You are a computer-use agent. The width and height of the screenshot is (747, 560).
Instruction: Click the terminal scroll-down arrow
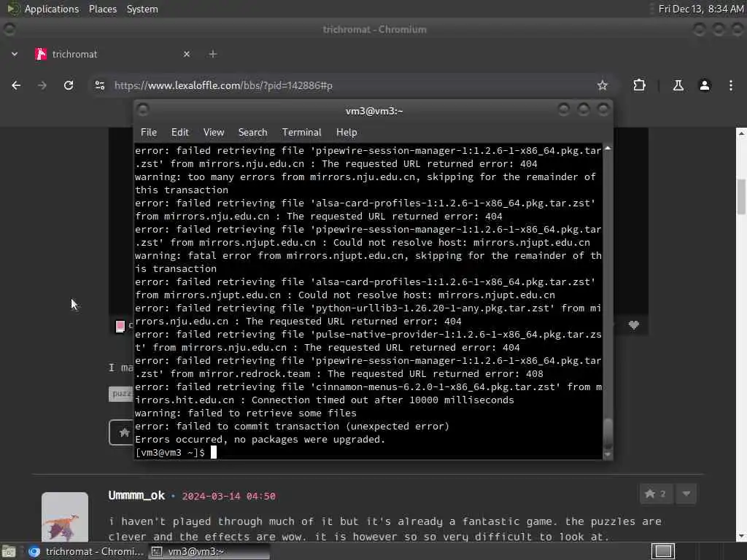coord(608,454)
